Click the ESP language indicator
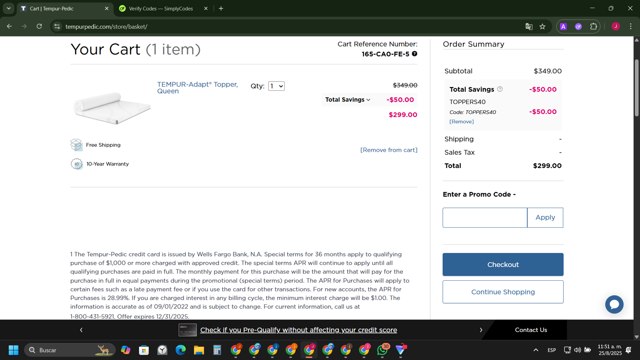Screen dimensions: 640x360 (x=551, y=350)
